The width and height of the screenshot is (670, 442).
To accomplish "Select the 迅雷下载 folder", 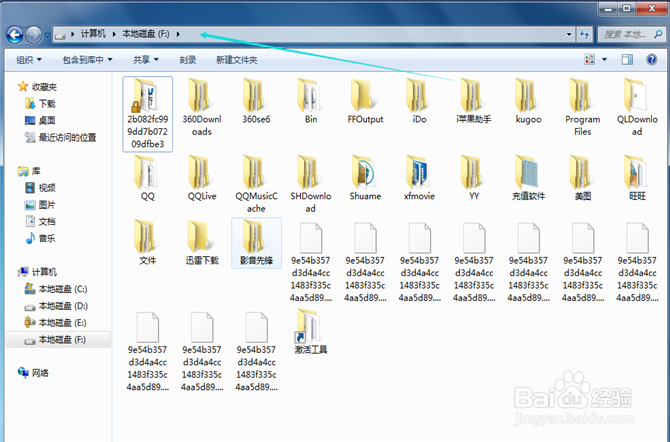I will 202,242.
